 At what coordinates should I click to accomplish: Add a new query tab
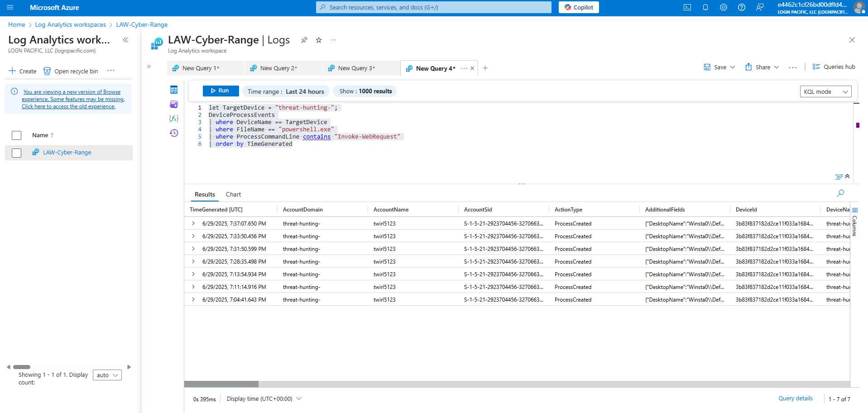(485, 68)
